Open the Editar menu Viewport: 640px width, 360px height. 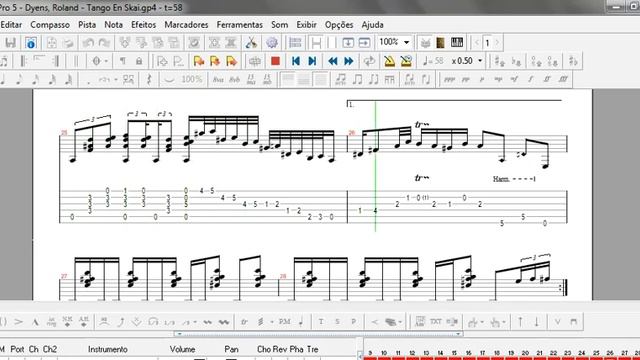click(11, 25)
